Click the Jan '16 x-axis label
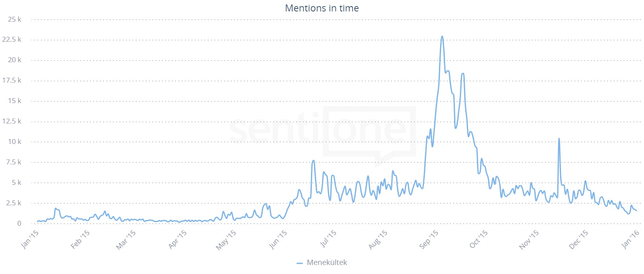The image size is (644, 274). 630,239
